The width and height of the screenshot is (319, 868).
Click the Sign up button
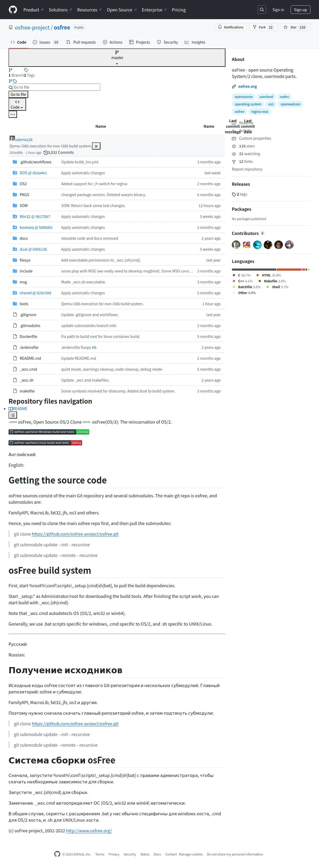click(300, 10)
